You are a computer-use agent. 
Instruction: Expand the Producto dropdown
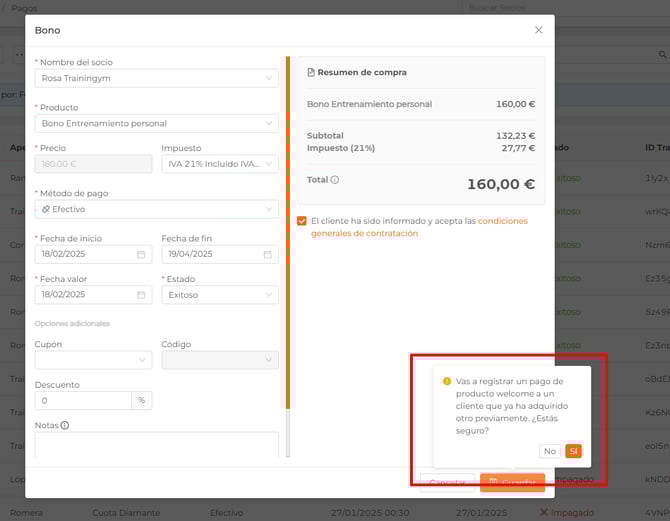[x=156, y=123]
